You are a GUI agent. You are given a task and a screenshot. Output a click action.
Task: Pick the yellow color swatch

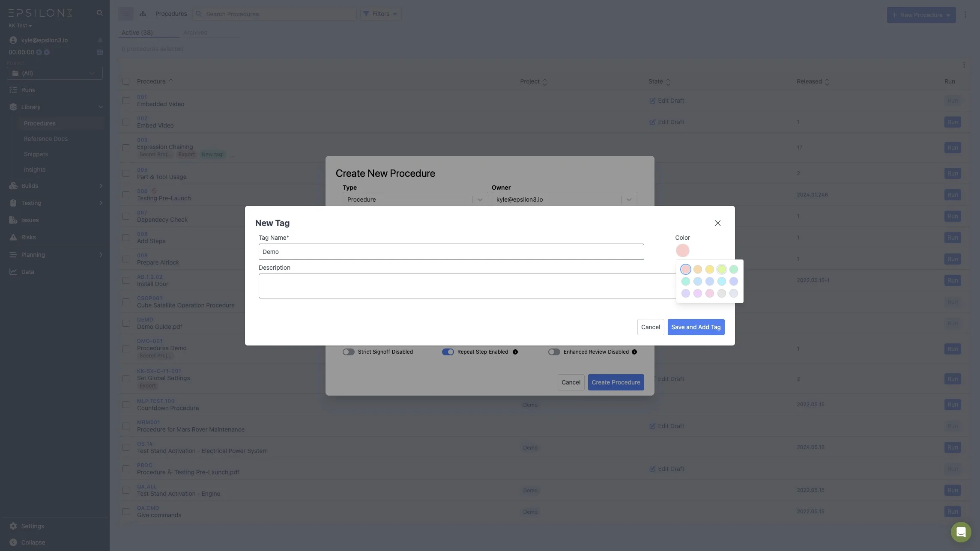tap(710, 269)
